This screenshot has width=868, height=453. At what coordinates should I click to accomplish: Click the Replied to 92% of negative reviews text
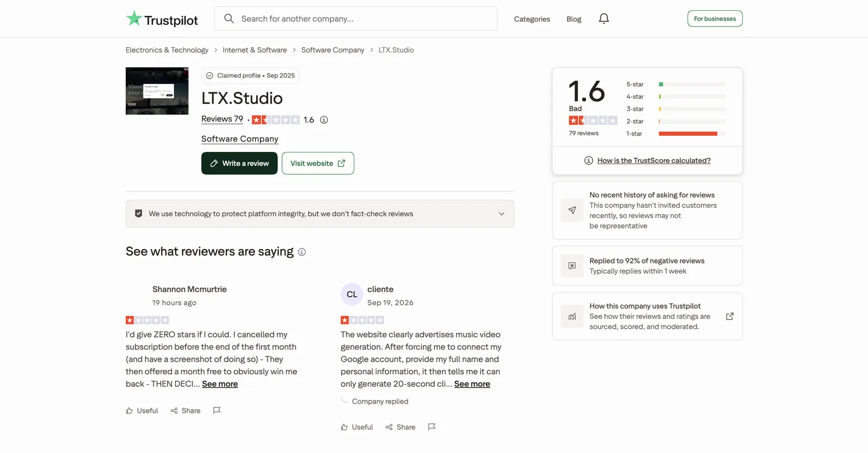click(647, 261)
